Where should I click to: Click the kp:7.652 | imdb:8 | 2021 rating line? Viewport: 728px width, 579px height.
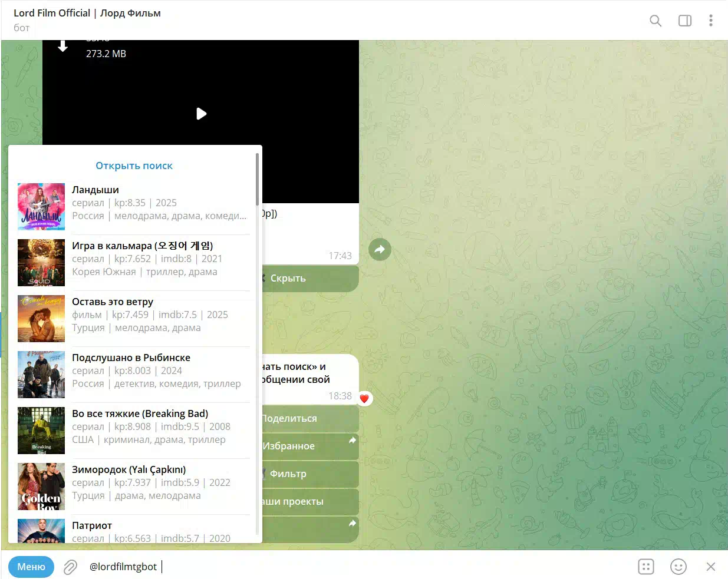coord(147,259)
